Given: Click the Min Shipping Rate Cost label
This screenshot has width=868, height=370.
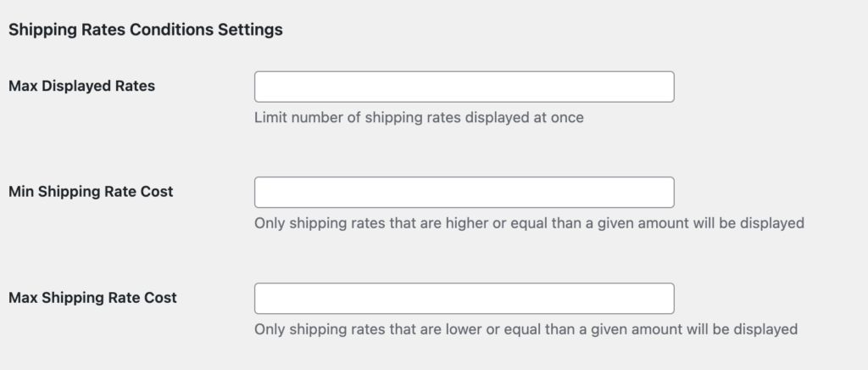Looking at the screenshot, I should click(x=91, y=192).
